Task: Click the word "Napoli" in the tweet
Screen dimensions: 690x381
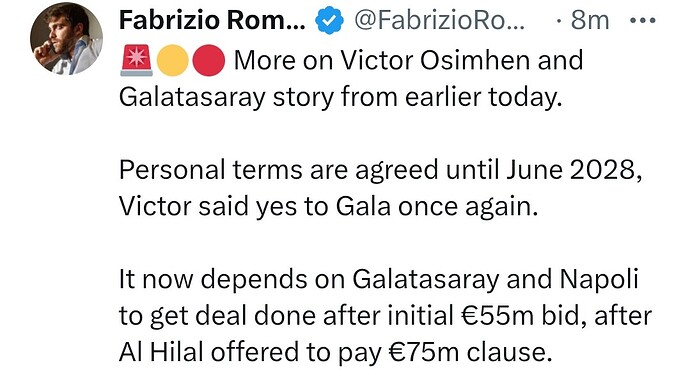Action: coord(599,280)
